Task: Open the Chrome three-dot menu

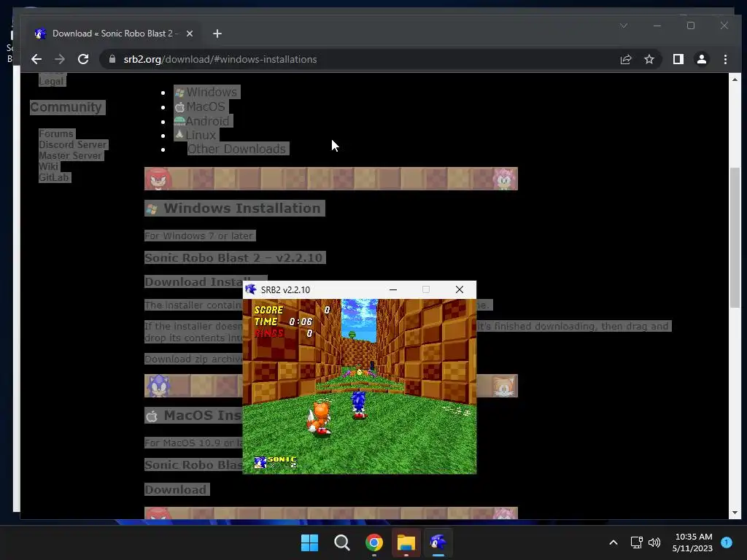Action: coord(725,59)
